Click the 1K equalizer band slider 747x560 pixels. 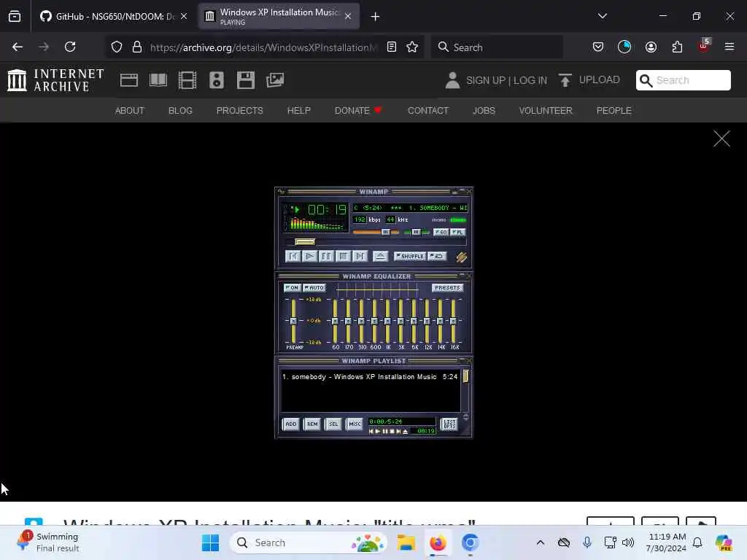click(x=388, y=321)
